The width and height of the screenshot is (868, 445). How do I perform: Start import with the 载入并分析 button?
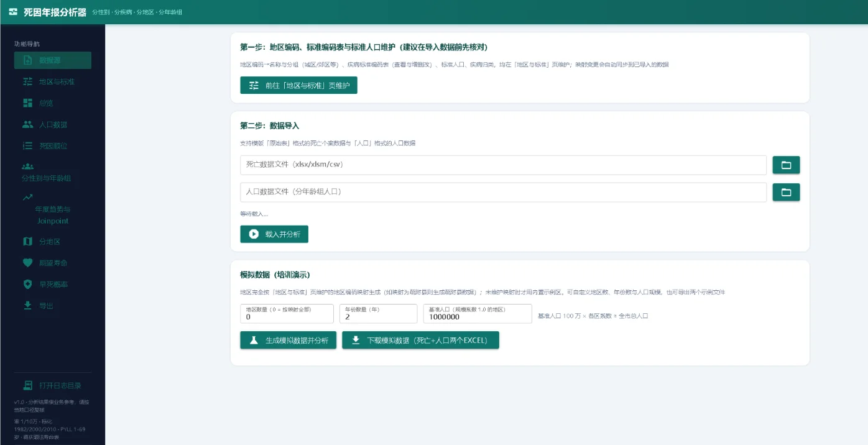pos(274,234)
